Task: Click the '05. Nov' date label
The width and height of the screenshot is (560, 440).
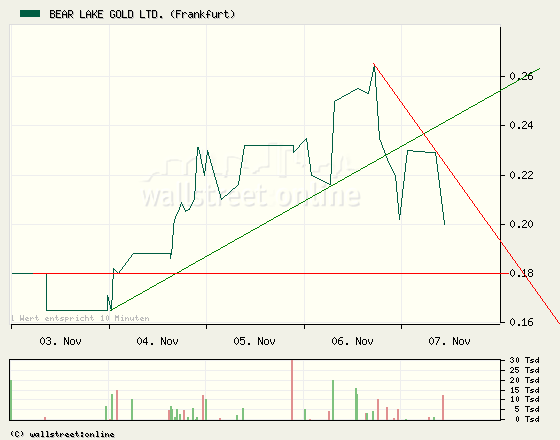Action: [255, 341]
